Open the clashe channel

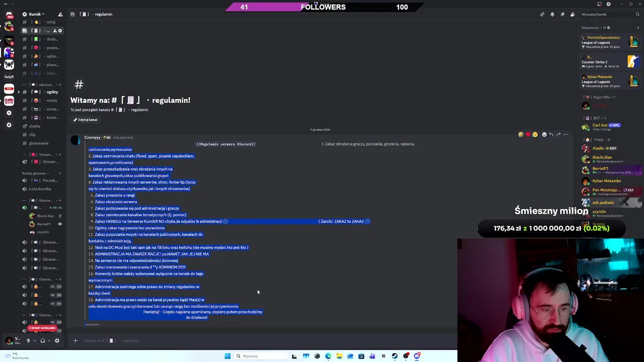[x=42, y=126]
